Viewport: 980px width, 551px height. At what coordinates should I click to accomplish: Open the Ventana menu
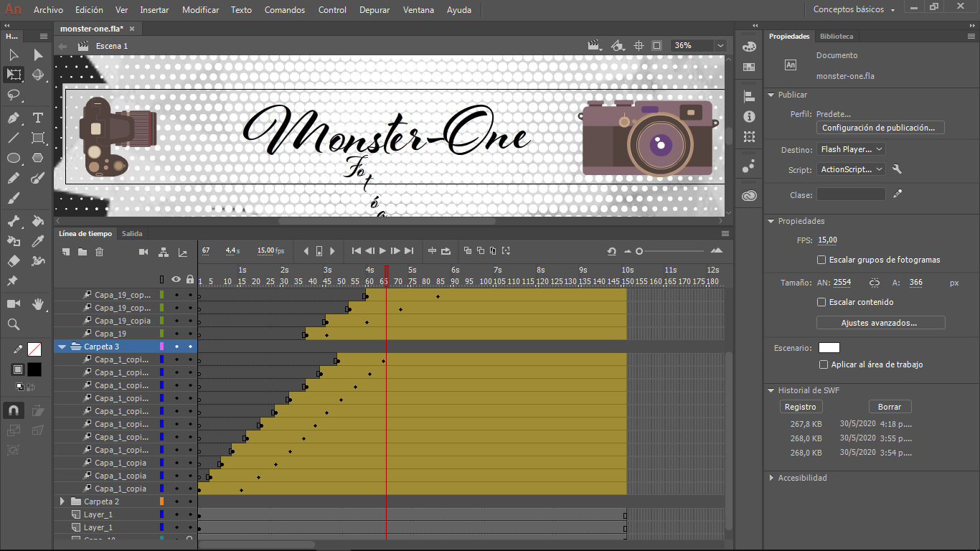[x=418, y=10]
